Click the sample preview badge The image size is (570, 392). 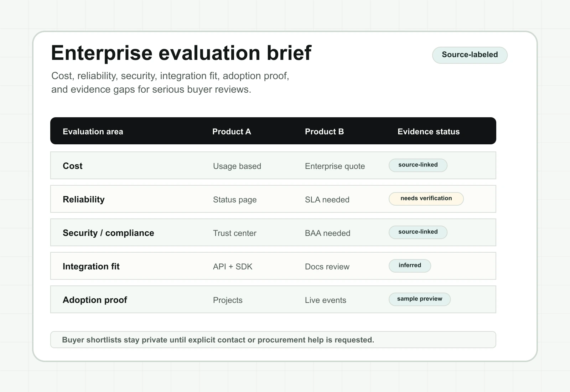pos(420,299)
